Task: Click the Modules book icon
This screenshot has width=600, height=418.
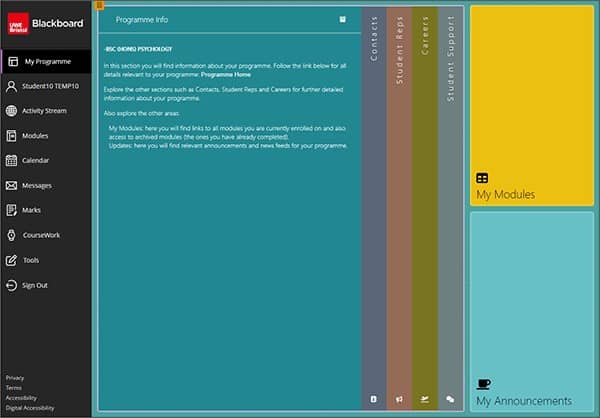Action: (x=11, y=136)
